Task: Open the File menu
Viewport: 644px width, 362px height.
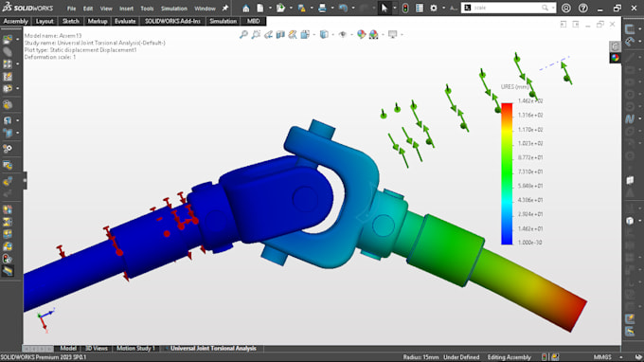Action: coord(71,9)
